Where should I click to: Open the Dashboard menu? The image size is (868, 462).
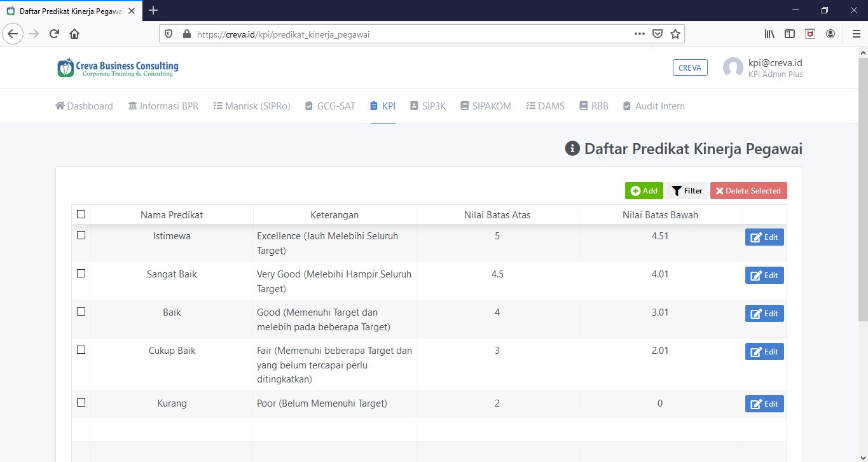tap(84, 106)
